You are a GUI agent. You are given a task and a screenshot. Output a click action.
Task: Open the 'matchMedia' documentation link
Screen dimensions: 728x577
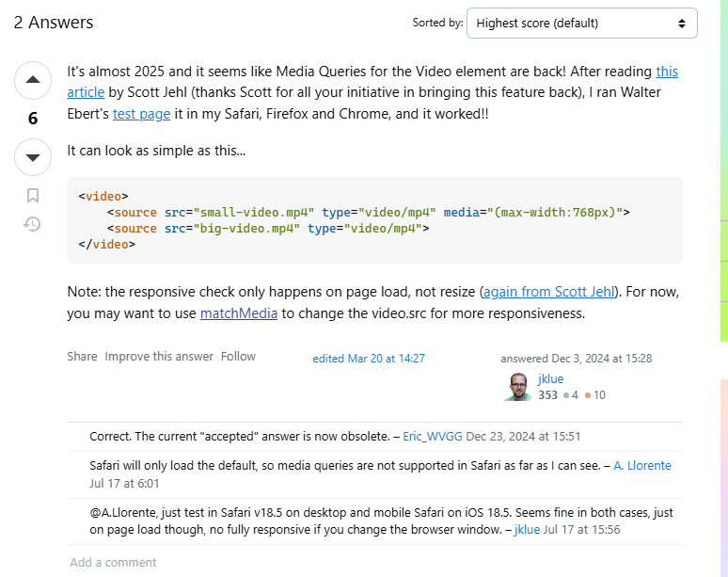click(238, 313)
